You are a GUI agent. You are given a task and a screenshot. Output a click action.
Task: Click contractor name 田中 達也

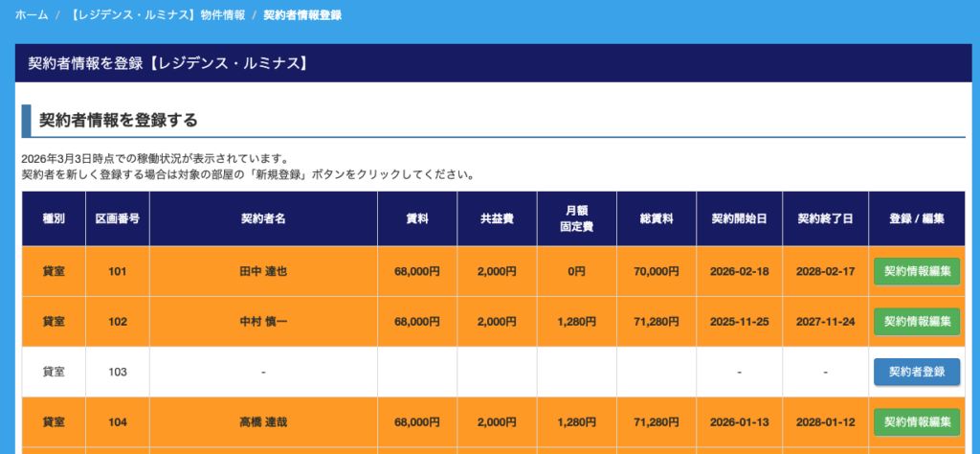(x=263, y=271)
